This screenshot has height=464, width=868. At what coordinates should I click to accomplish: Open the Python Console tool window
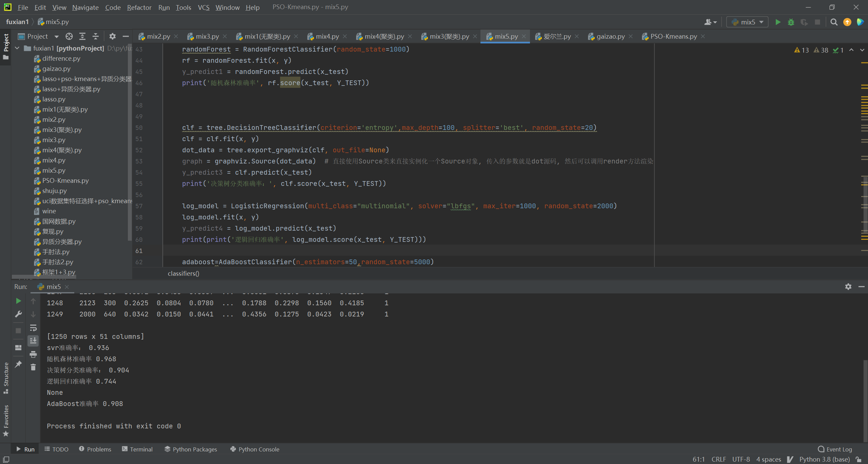point(255,449)
